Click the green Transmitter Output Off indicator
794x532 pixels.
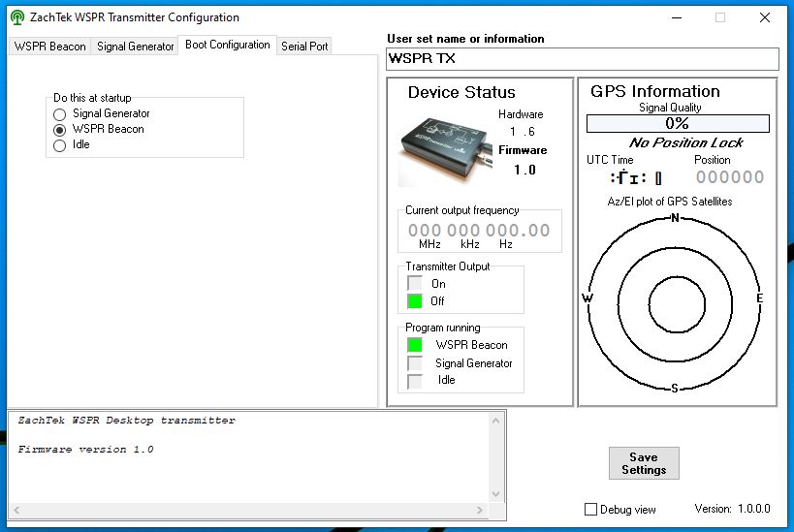click(415, 300)
